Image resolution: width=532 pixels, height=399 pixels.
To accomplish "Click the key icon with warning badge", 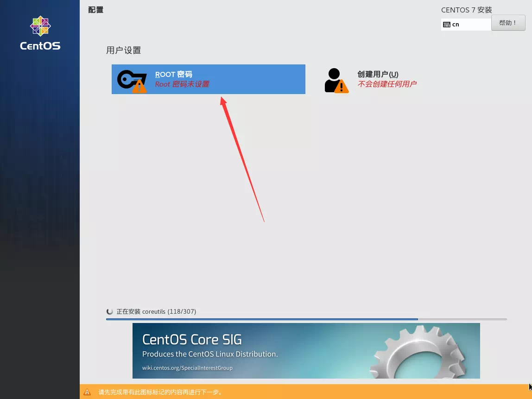I will point(132,81).
